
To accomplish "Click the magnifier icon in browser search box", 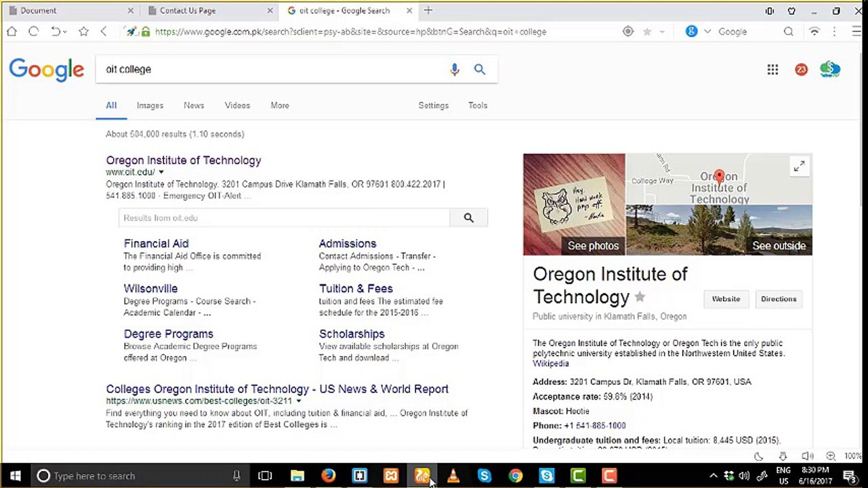I will [x=788, y=31].
